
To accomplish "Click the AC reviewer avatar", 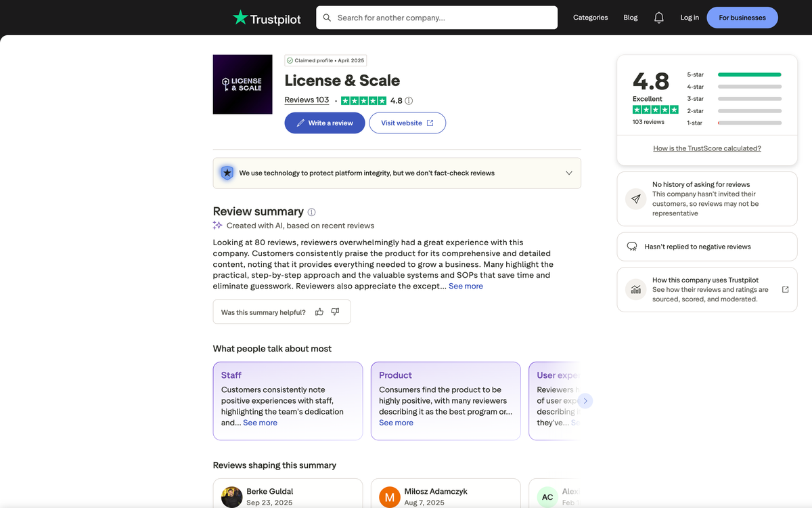I will [x=547, y=497].
